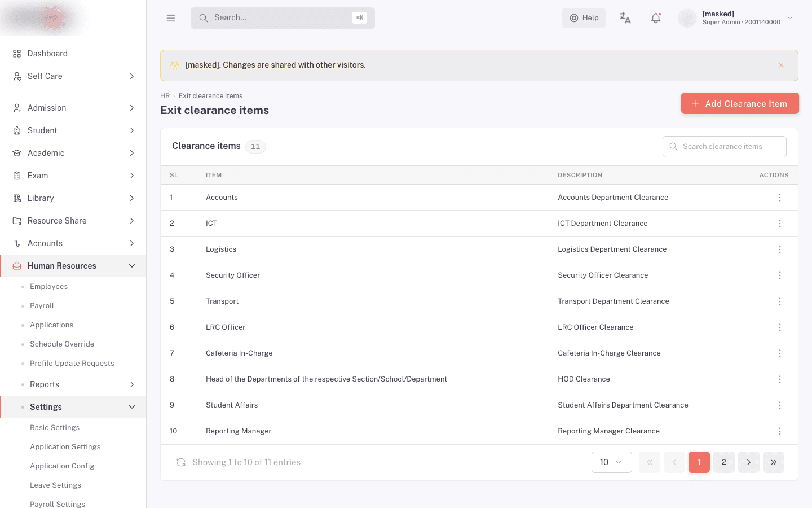The image size is (812, 508).
Task: Go to page 2
Action: 724,462
